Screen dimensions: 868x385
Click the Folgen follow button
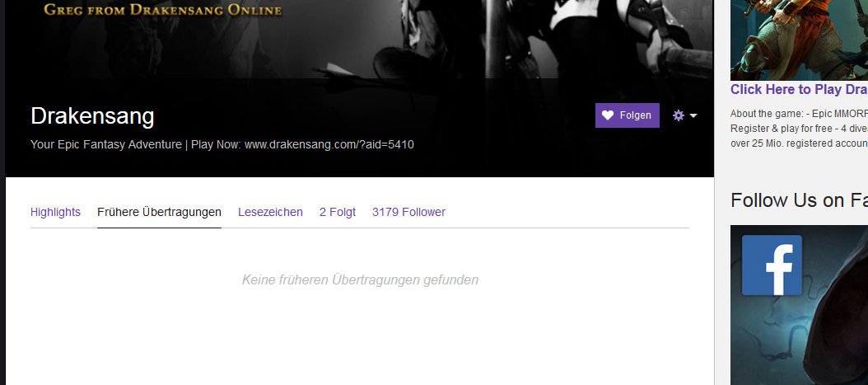pyautogui.click(x=628, y=115)
